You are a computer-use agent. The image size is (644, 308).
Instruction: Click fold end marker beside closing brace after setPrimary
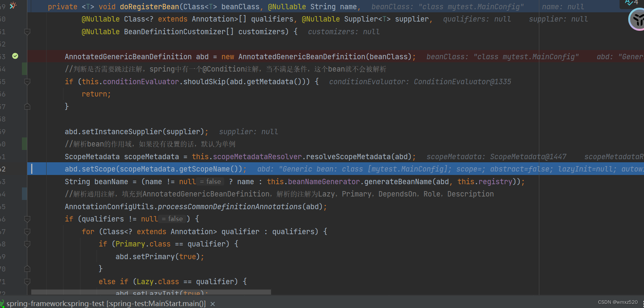[x=27, y=269]
